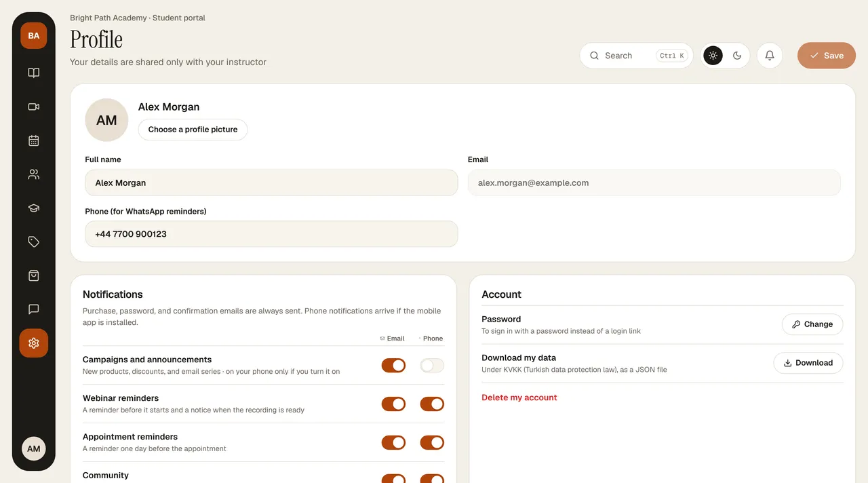Open the people community icon in sidebar
The width and height of the screenshot is (868, 483).
(33, 174)
